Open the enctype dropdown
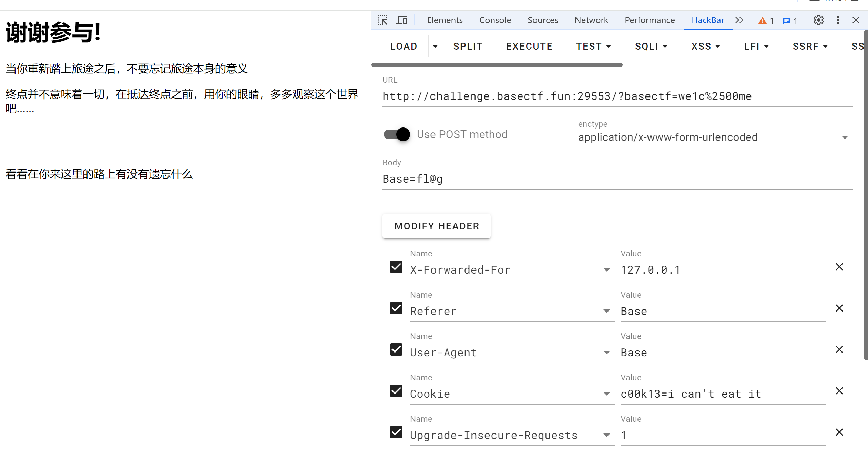The width and height of the screenshot is (868, 449). [715, 137]
